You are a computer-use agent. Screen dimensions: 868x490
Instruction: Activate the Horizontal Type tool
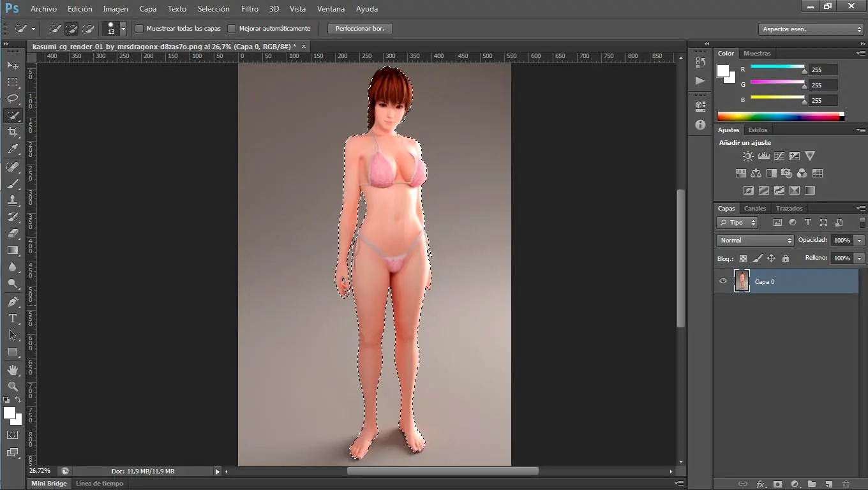13,318
